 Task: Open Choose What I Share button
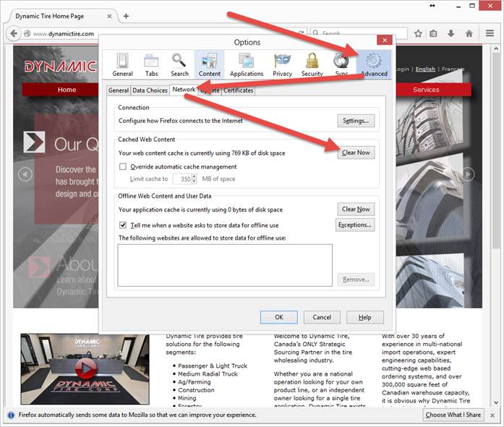click(453, 415)
